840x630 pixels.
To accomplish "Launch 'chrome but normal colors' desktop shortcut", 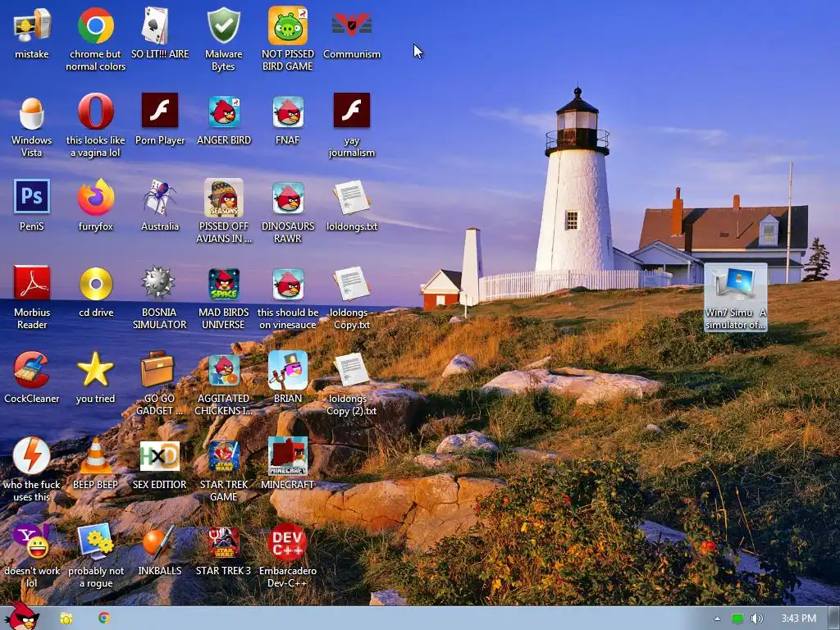I will [x=95, y=25].
